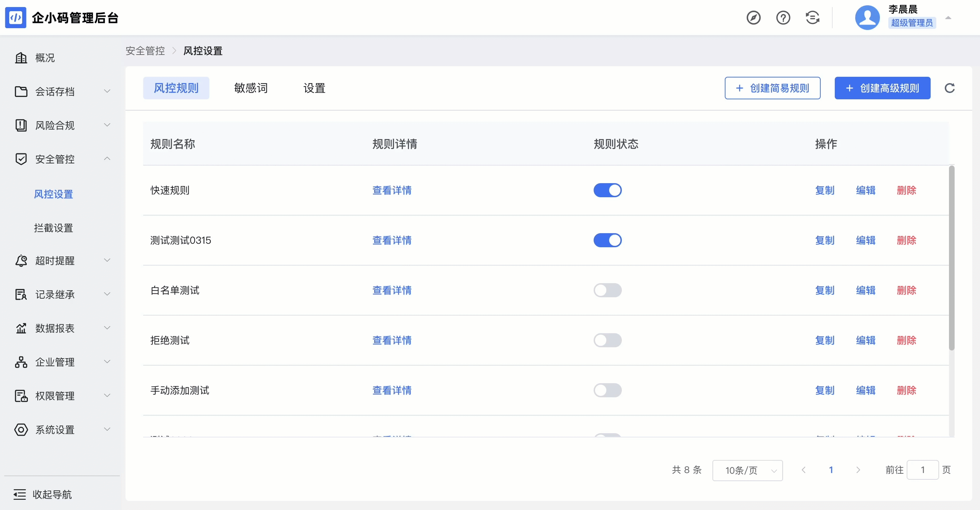Enable the 拒绝测试 rule switch
Screen dimensions: 980x510
607,341
